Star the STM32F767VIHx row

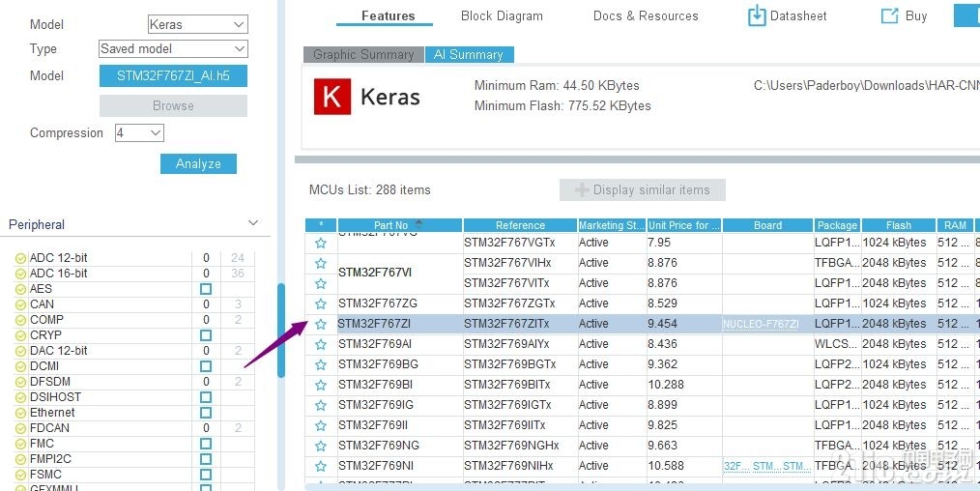pos(321,263)
